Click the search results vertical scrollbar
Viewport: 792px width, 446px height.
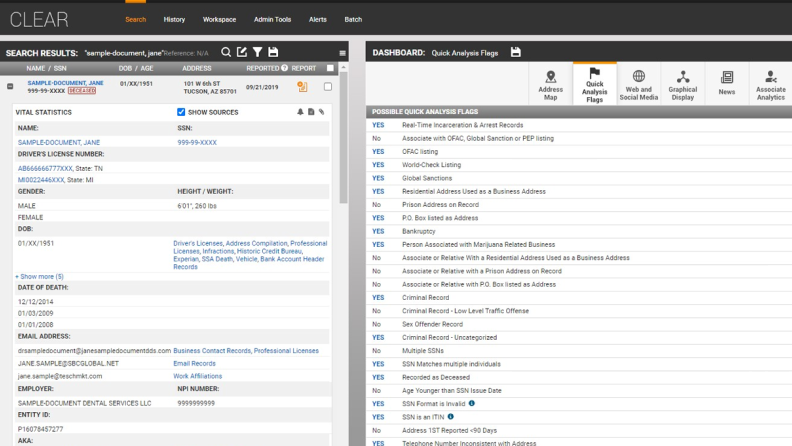pyautogui.click(x=345, y=250)
